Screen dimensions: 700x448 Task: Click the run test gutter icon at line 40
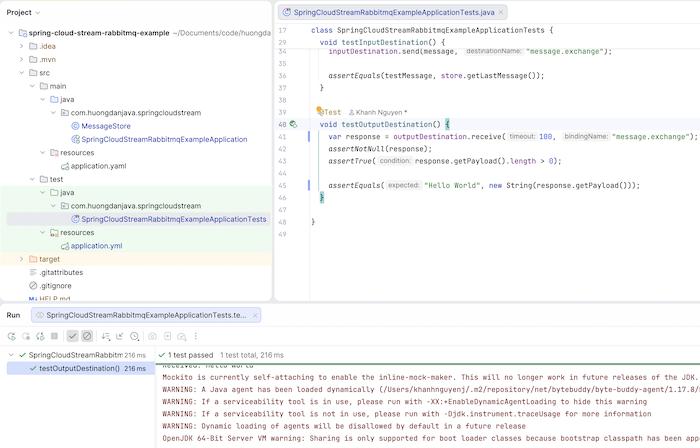click(x=293, y=124)
